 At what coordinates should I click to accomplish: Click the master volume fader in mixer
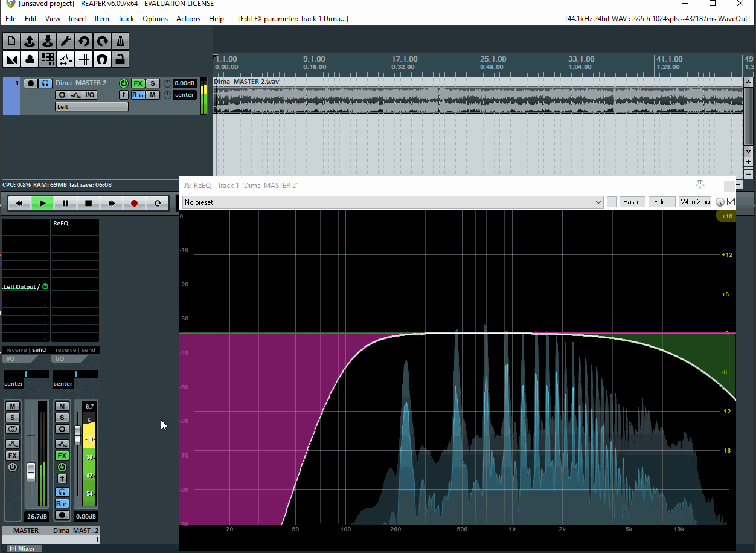pyautogui.click(x=31, y=471)
